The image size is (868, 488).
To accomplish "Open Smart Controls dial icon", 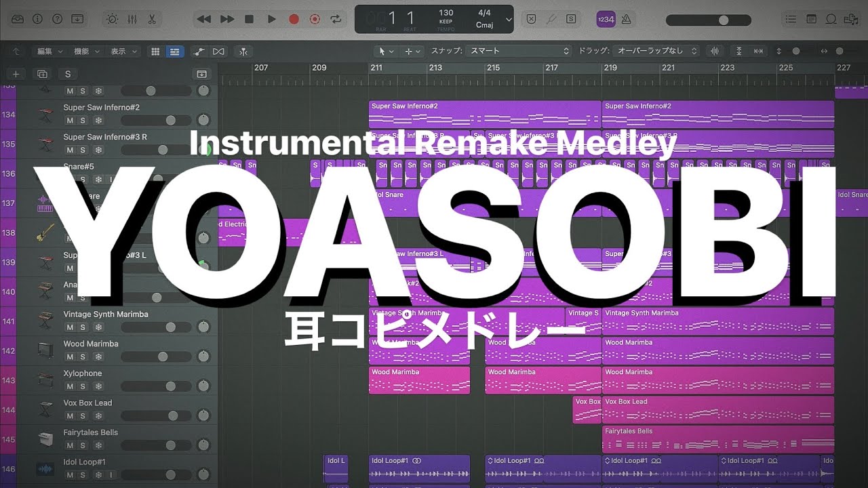I will click(x=113, y=20).
